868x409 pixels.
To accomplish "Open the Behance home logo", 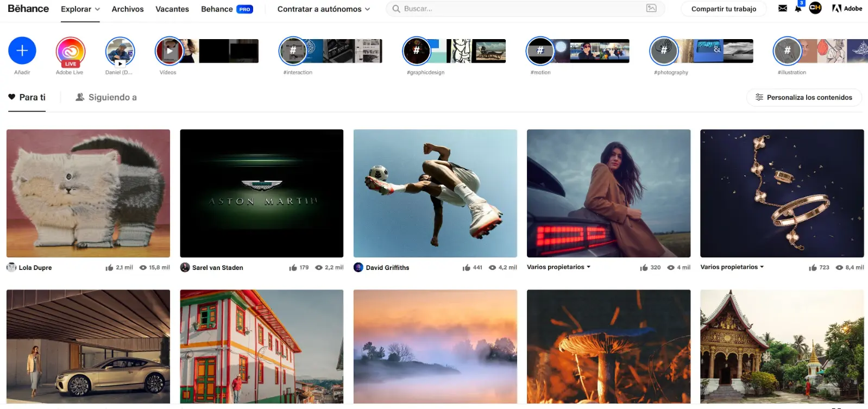I will tap(28, 9).
